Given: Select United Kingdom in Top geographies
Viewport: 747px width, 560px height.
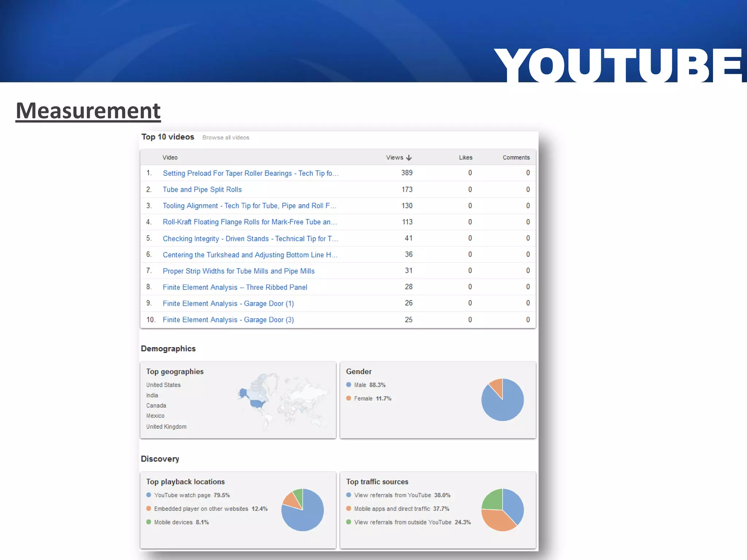Looking at the screenshot, I should pyautogui.click(x=166, y=427).
